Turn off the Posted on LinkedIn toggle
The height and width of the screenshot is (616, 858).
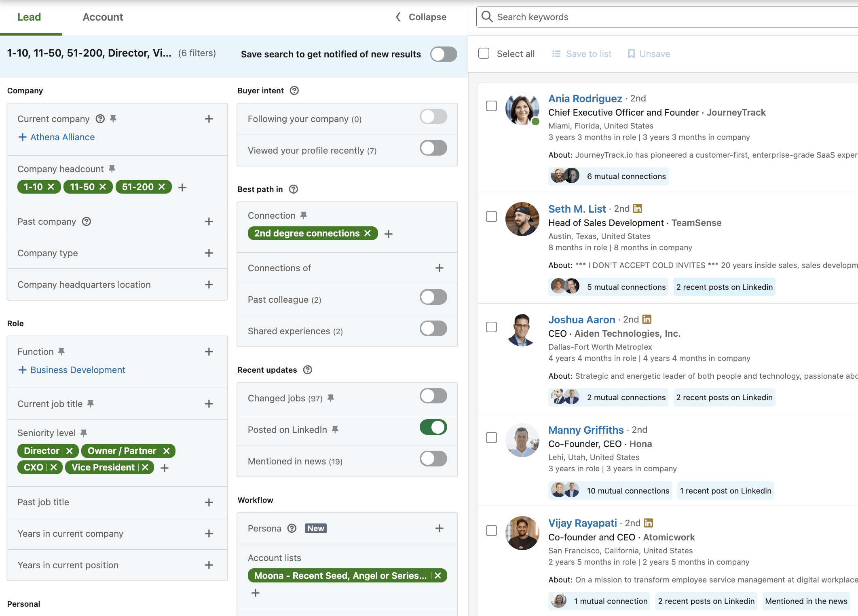coord(433,427)
